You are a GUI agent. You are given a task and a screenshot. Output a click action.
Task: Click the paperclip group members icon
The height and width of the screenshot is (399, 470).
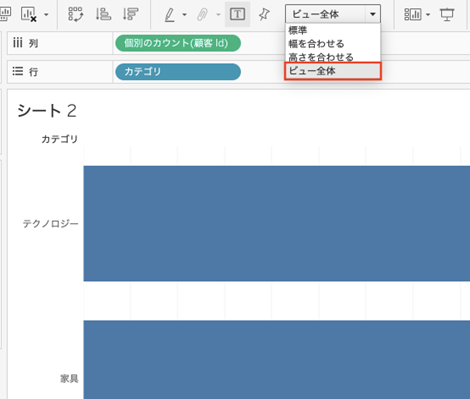coord(203,15)
